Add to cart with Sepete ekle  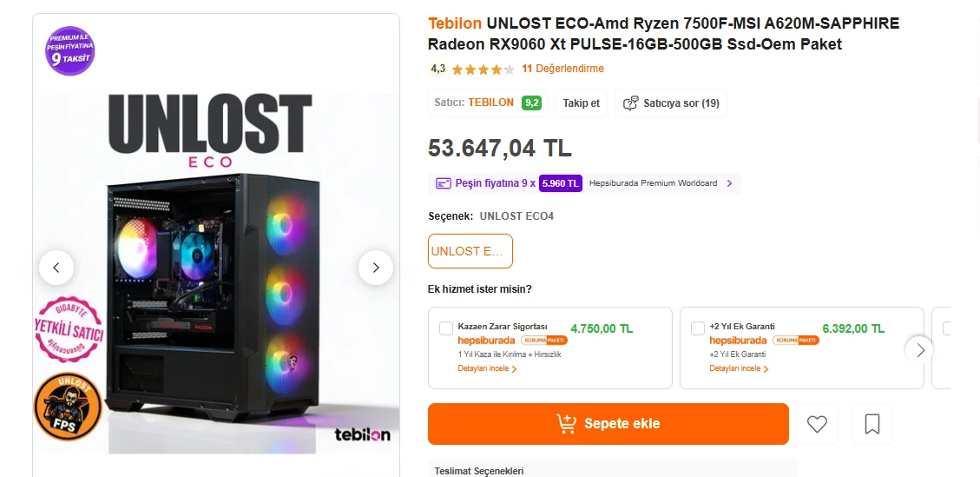click(x=608, y=424)
